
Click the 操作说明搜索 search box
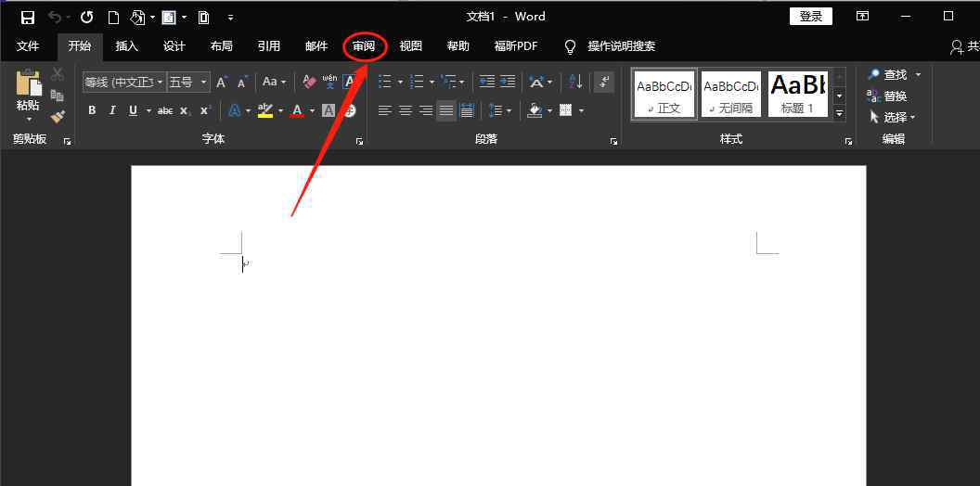point(621,46)
